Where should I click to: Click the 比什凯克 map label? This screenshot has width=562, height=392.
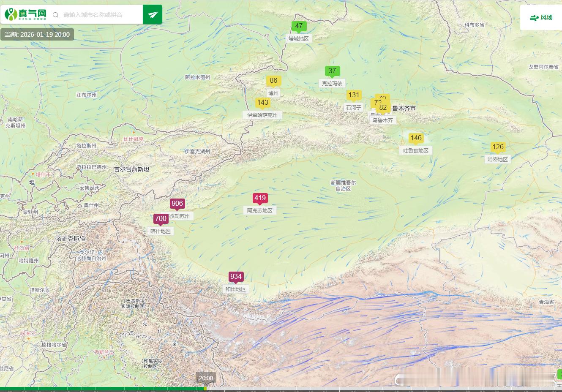point(134,139)
